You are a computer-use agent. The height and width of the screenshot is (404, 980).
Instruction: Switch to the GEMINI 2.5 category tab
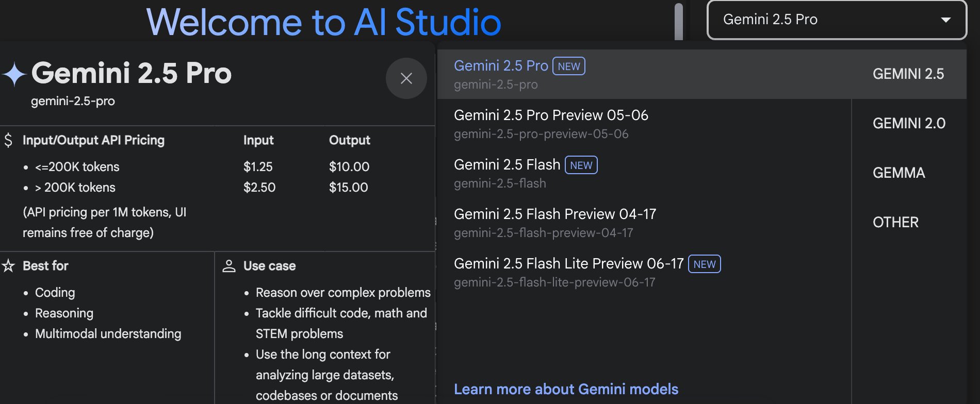(x=908, y=74)
